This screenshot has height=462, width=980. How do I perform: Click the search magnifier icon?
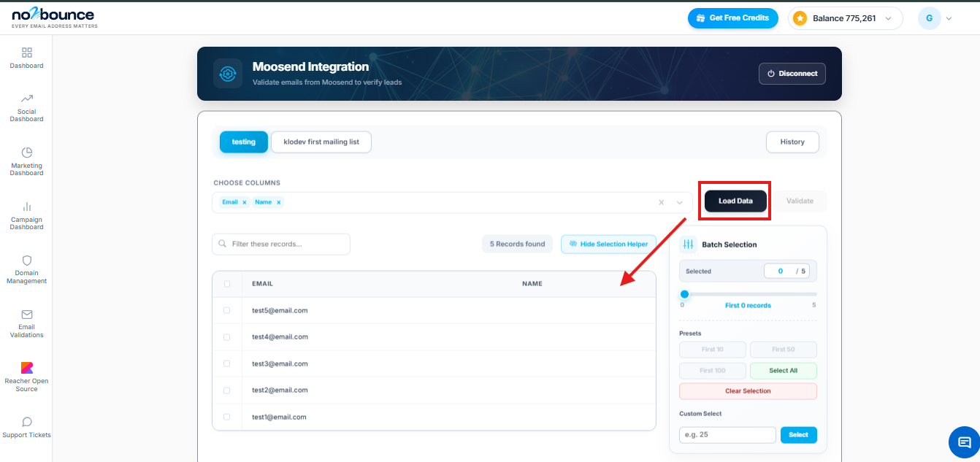pos(222,244)
